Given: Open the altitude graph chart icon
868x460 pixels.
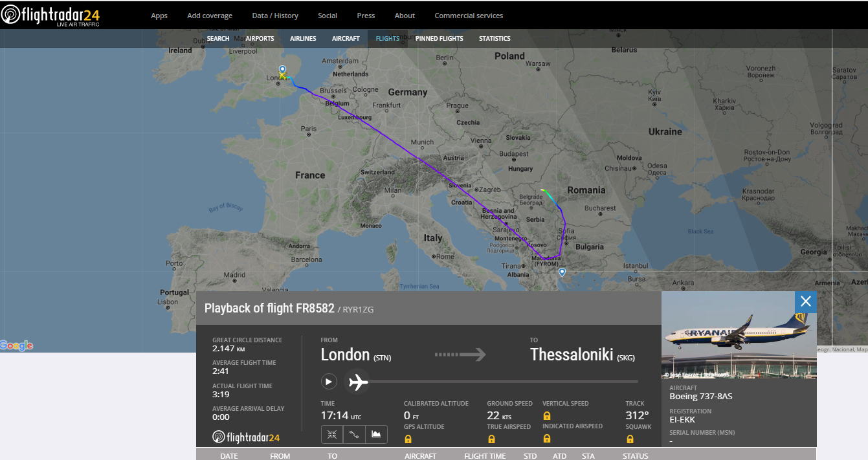Looking at the screenshot, I should [x=376, y=435].
